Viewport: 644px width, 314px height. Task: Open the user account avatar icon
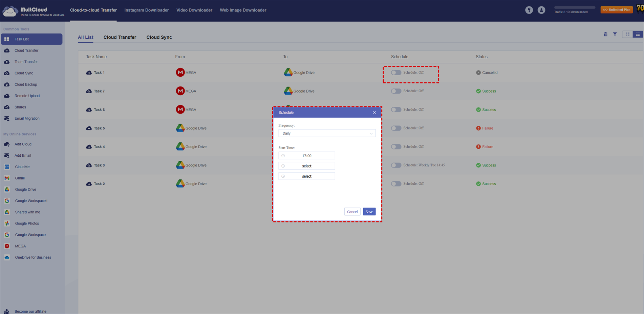pyautogui.click(x=541, y=10)
